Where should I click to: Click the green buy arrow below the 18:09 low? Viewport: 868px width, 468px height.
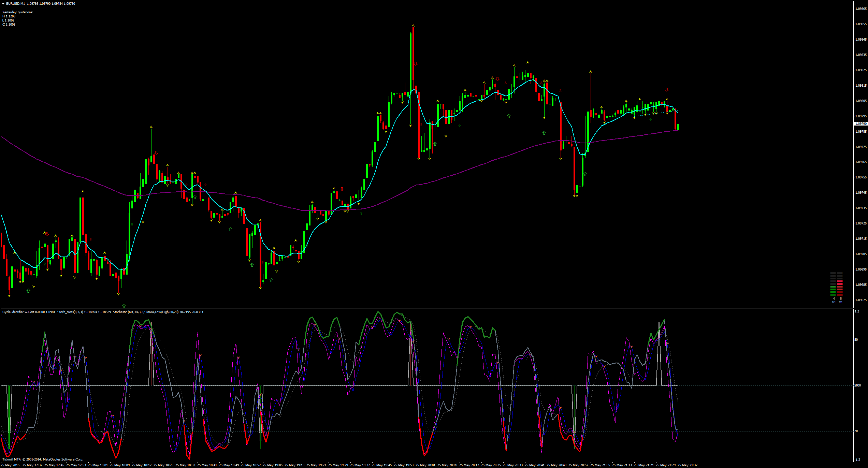(124, 306)
